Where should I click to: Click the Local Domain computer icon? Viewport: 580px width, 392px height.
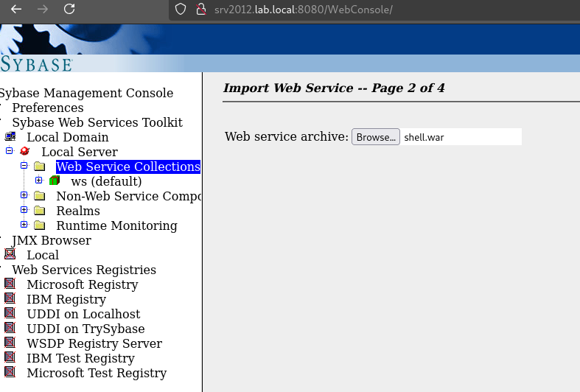tap(10, 137)
